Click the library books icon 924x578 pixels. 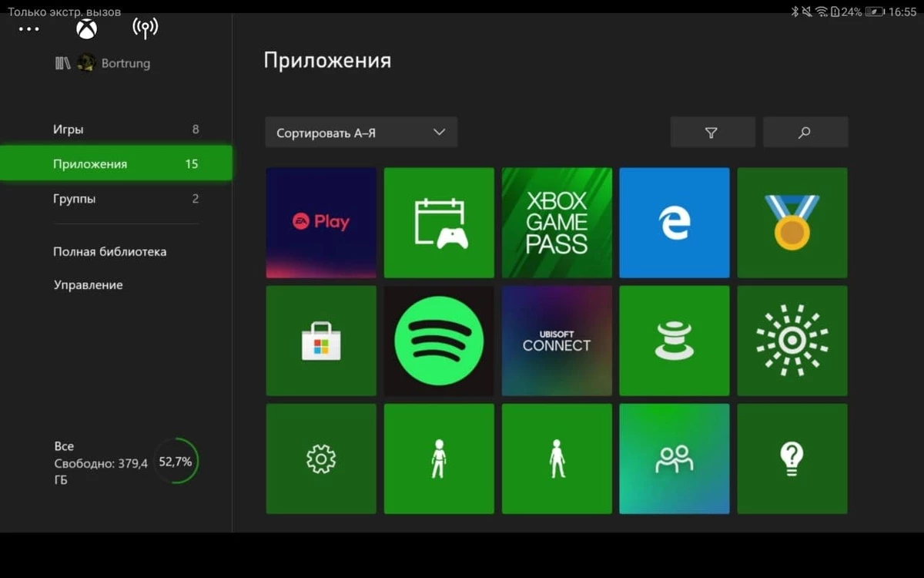tap(62, 63)
